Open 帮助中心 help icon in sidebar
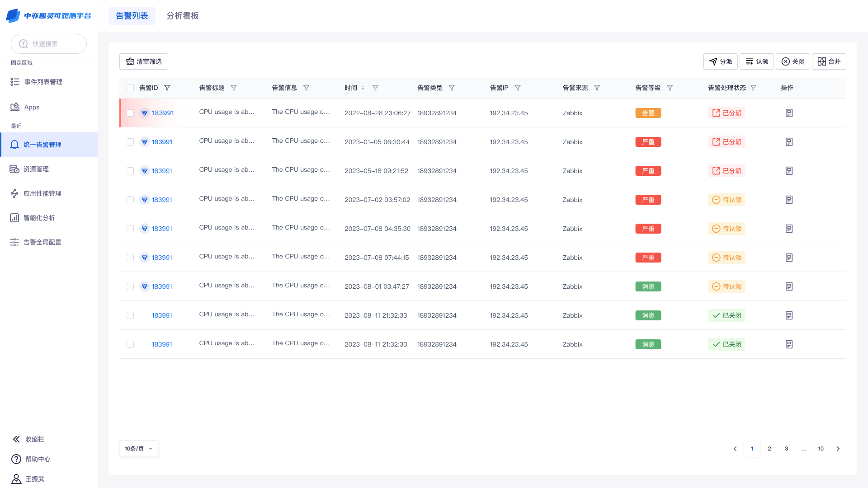Image resolution: width=868 pixels, height=488 pixels. [16, 459]
